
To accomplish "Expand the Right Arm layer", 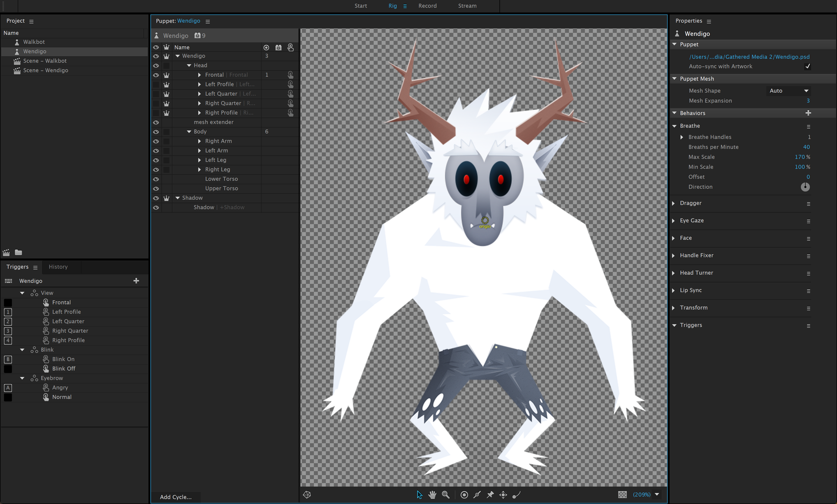I will click(200, 141).
